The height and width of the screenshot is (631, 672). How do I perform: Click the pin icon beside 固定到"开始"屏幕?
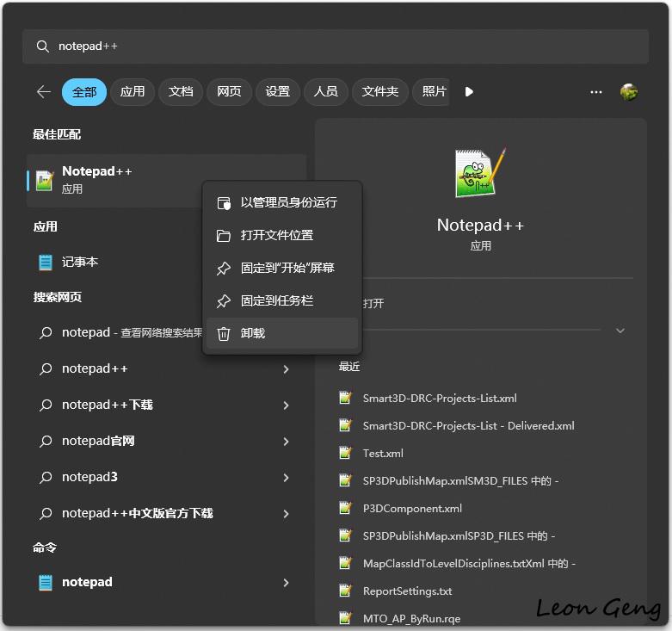(x=224, y=269)
